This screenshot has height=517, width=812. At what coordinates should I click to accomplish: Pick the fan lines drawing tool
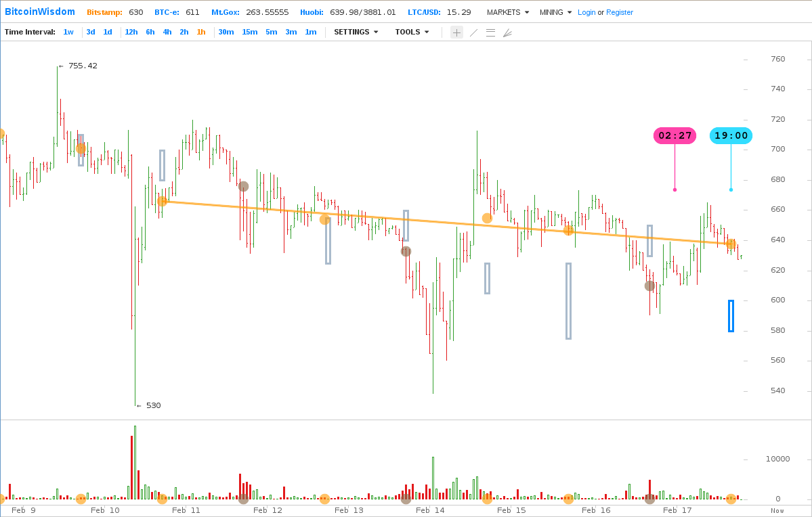point(507,32)
